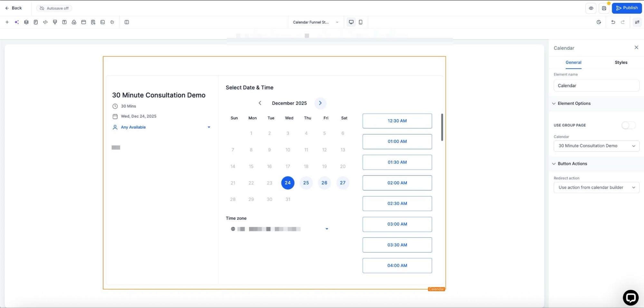The height and width of the screenshot is (308, 644).
Task: Switch to the Styles tab
Action: tap(620, 63)
